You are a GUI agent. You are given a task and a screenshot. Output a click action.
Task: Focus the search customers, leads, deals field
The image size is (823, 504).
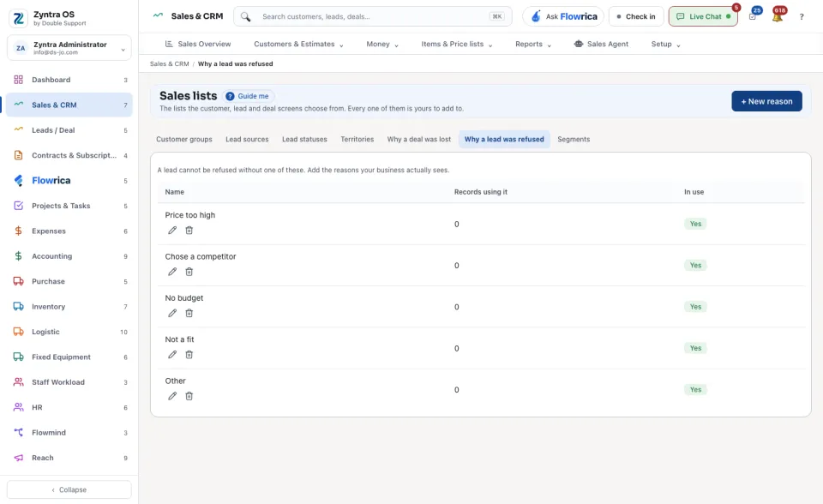373,17
